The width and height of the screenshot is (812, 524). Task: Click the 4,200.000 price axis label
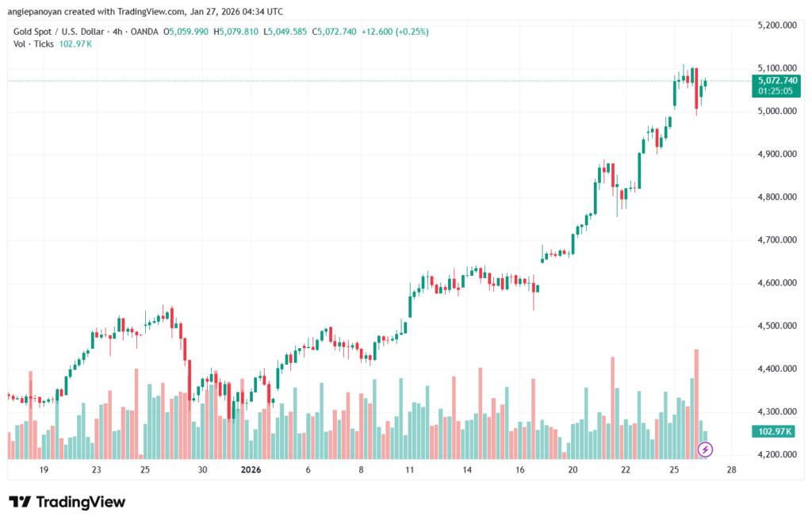coord(777,455)
